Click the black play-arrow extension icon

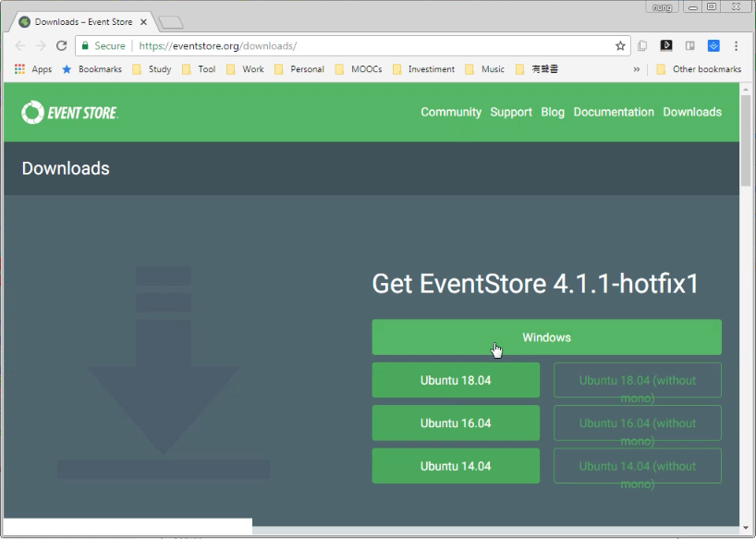click(x=666, y=46)
